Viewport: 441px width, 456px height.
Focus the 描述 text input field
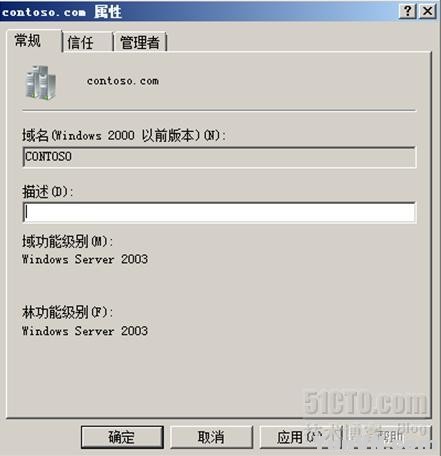pyautogui.click(x=219, y=212)
